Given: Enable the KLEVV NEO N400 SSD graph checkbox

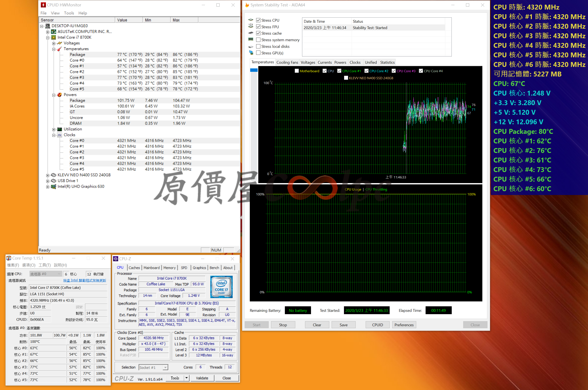Looking at the screenshot, I should (x=346, y=78).
